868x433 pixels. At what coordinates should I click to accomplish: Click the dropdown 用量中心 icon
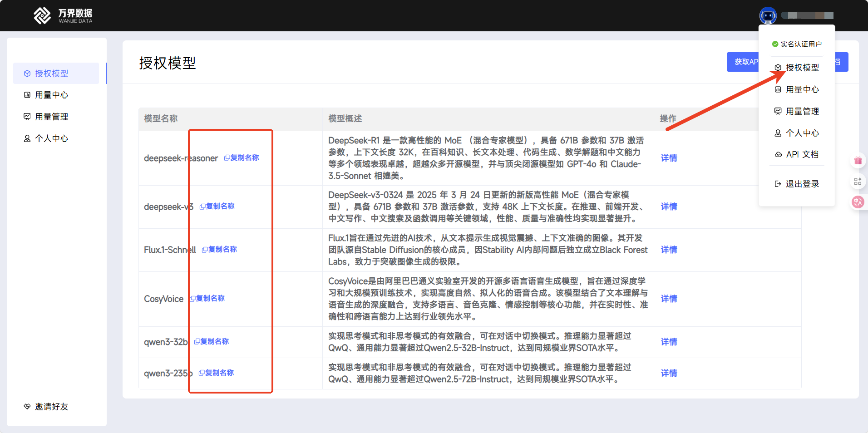pos(778,89)
